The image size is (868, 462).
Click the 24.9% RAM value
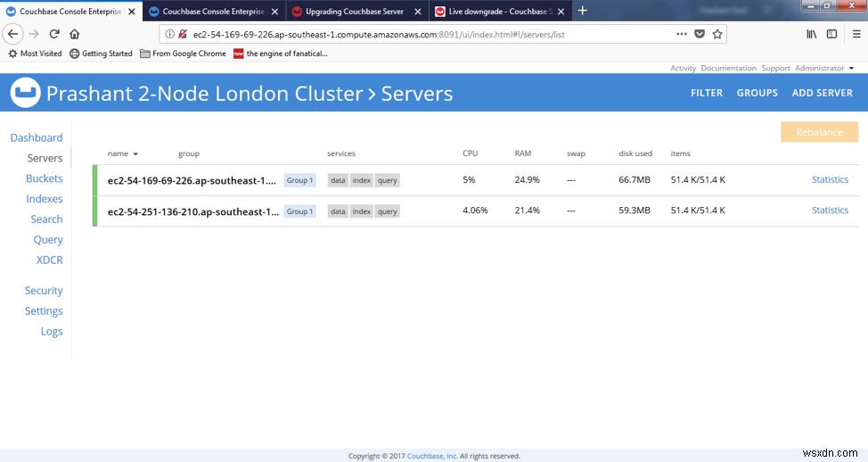click(527, 179)
